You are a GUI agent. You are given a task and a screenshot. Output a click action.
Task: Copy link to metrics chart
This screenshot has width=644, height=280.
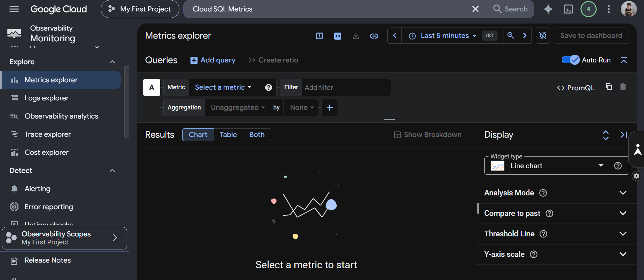[374, 36]
